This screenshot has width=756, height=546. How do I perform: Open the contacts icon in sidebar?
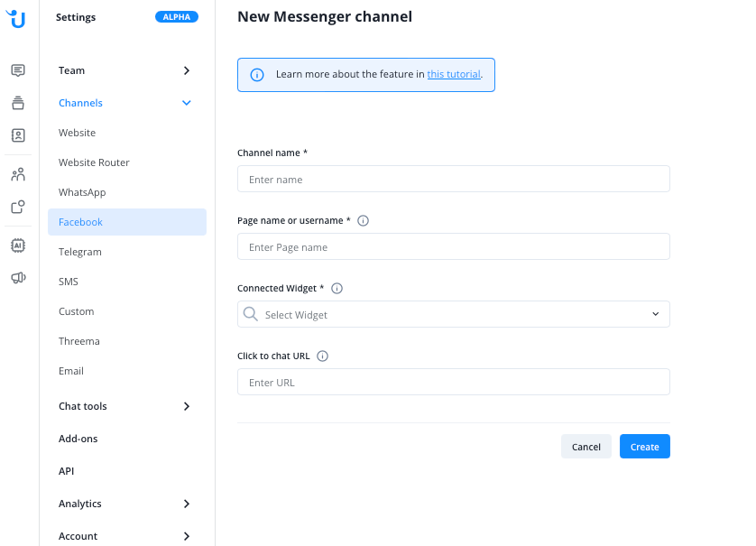[x=18, y=135]
